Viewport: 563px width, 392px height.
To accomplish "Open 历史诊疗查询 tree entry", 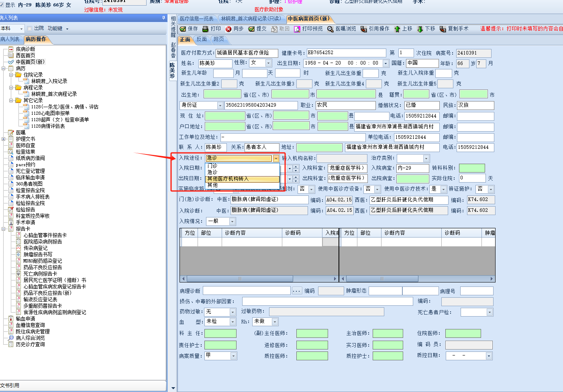I will click(30, 344).
